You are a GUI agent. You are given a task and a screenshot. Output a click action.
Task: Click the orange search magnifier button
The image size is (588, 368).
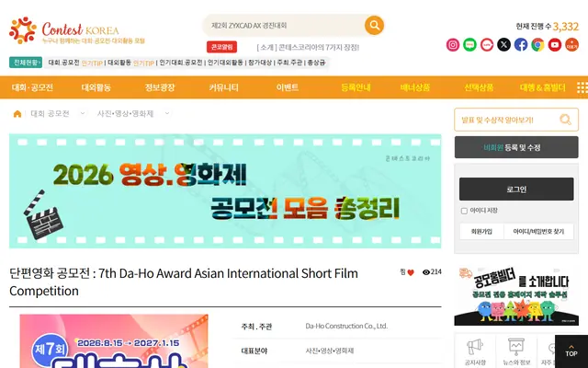(374, 25)
